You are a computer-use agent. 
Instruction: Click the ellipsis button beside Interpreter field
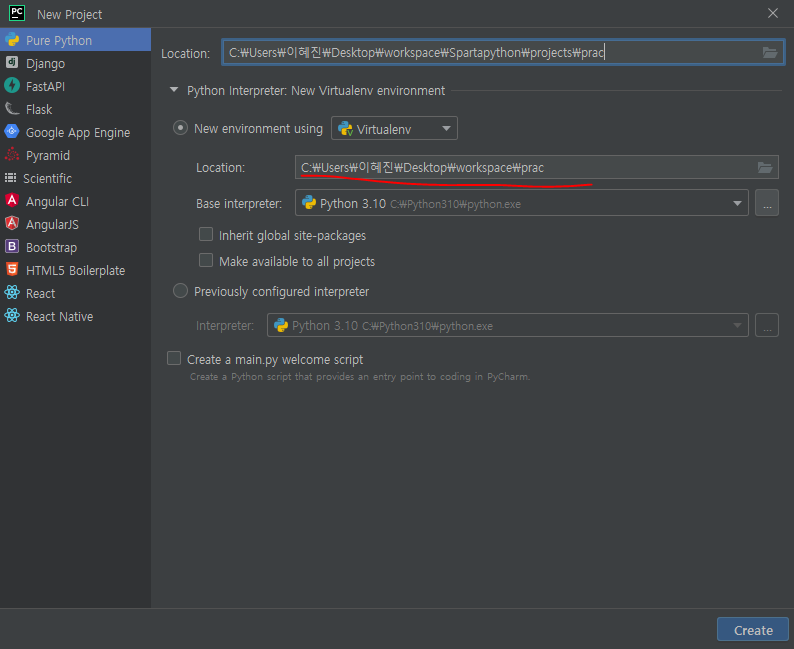767,325
